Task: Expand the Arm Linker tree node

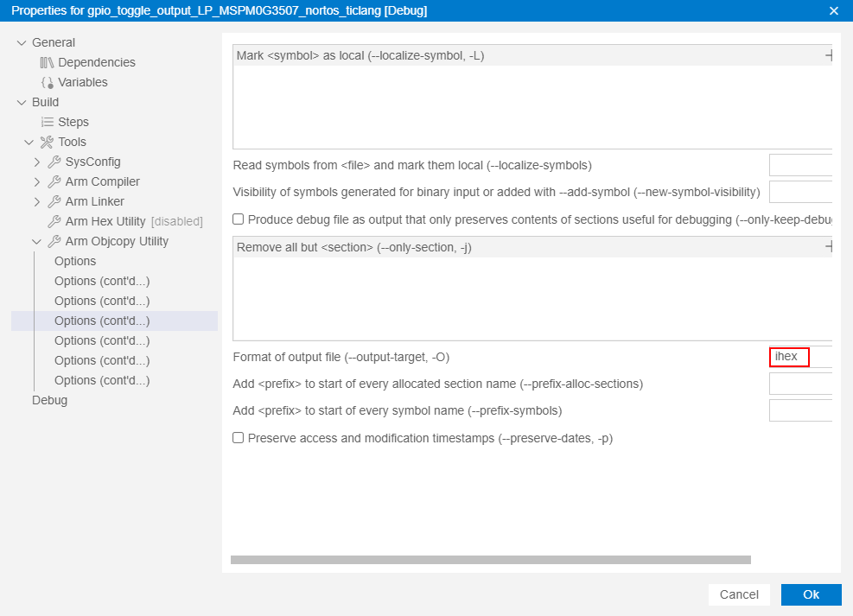Action: pyautogui.click(x=37, y=202)
